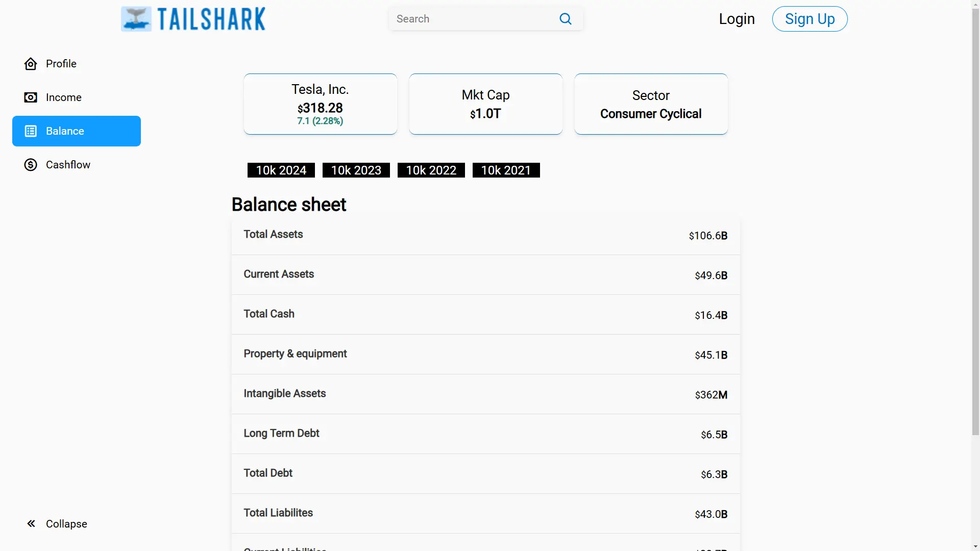Open the Profile sidebar section
Viewport: 980px width, 551px height.
[77, 64]
